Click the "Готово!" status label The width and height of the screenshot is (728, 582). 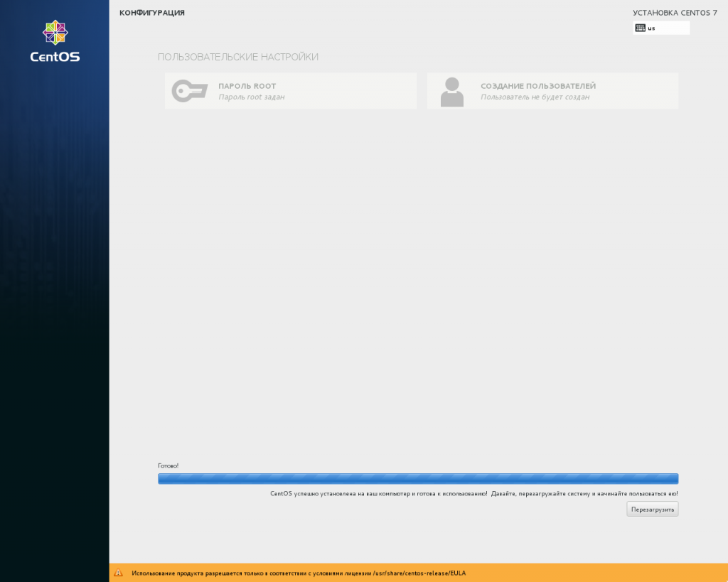click(168, 465)
